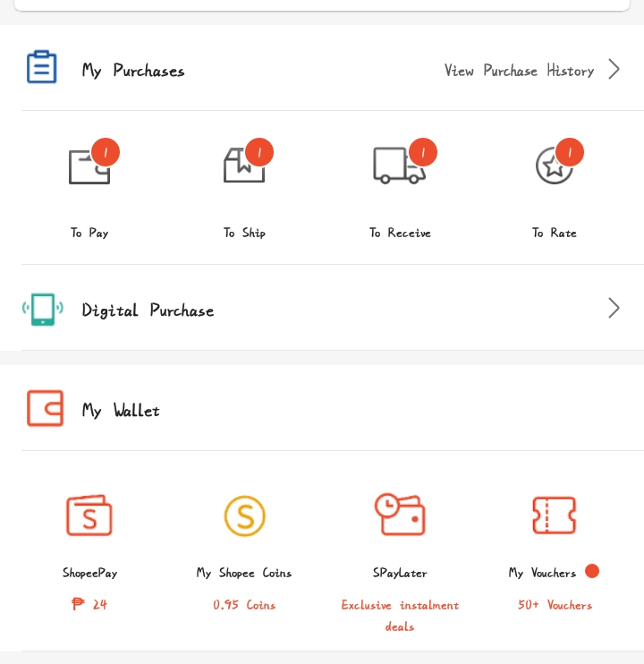Tap the ₱ 24 ShopeePay balance
This screenshot has height=664, width=644.
pyautogui.click(x=89, y=604)
